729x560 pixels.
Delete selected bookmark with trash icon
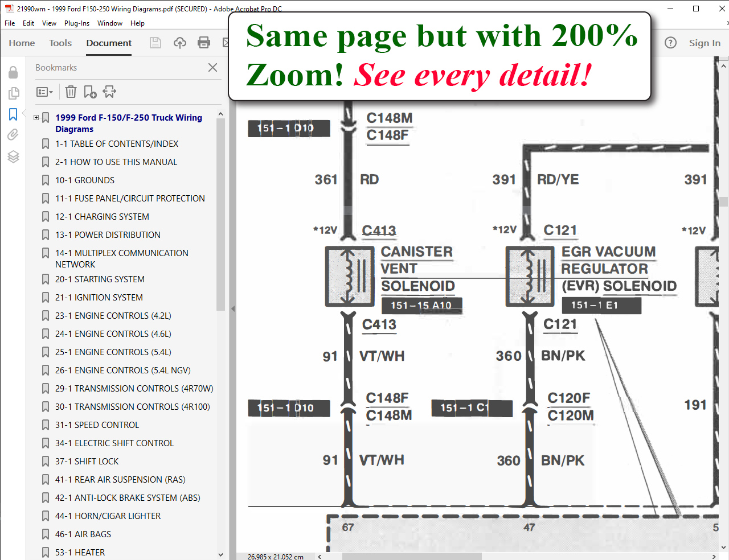point(71,92)
